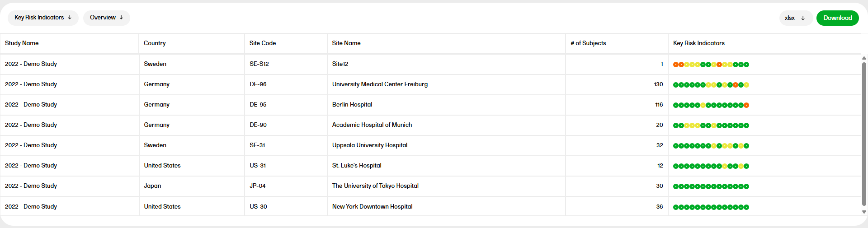Click the last green indicator for Munich row

click(746, 126)
